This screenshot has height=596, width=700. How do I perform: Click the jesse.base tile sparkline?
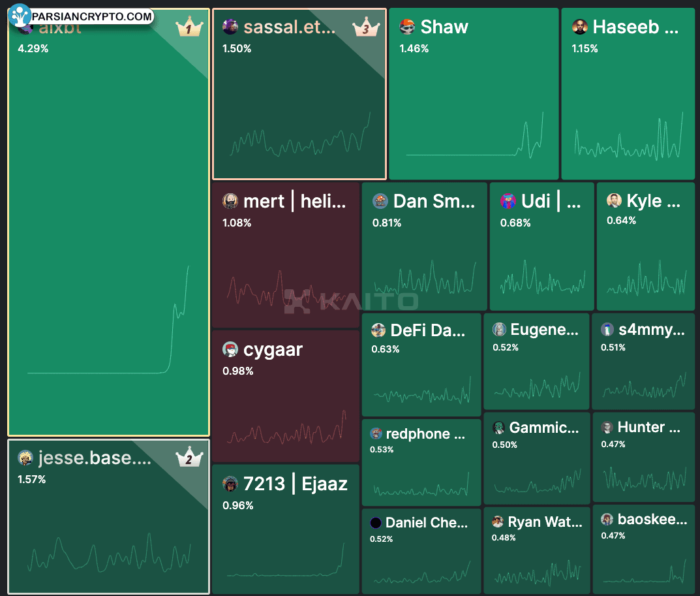coord(110,552)
